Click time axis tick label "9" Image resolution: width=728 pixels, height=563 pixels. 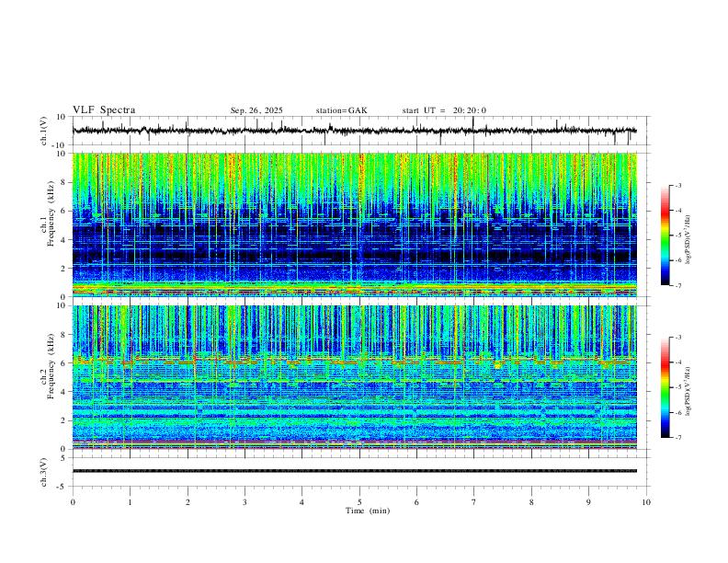pos(588,502)
